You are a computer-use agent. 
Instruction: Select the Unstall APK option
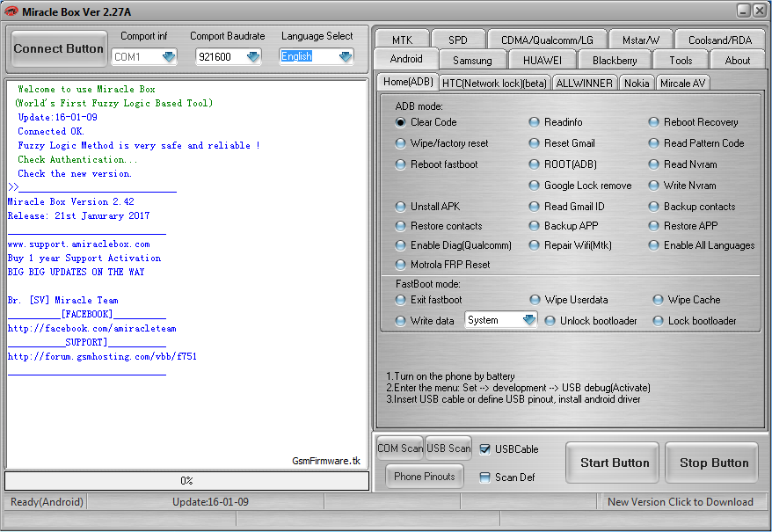[x=400, y=207]
